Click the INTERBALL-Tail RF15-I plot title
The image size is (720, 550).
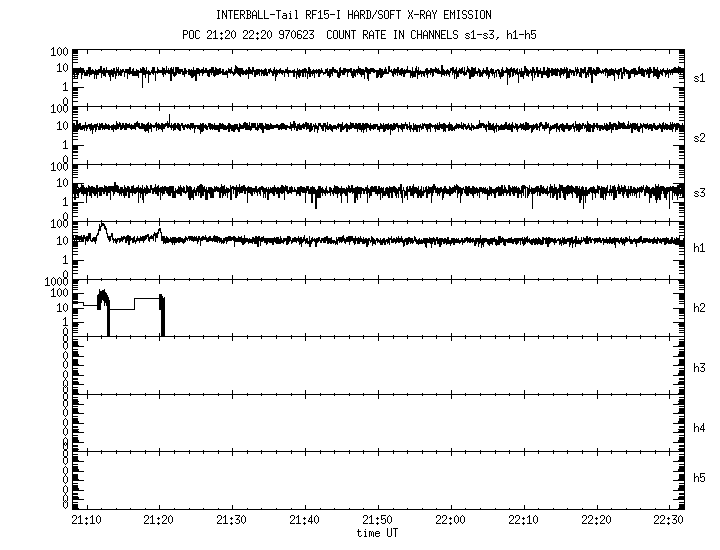coord(367,15)
